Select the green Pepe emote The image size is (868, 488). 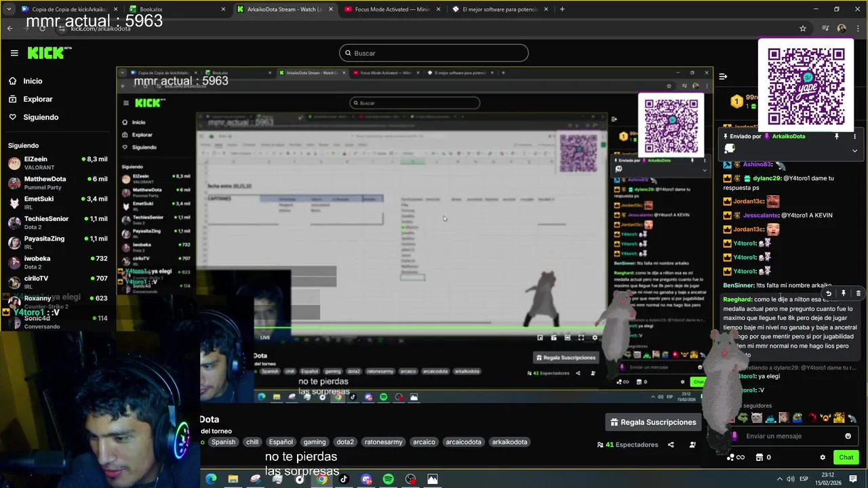click(x=743, y=418)
